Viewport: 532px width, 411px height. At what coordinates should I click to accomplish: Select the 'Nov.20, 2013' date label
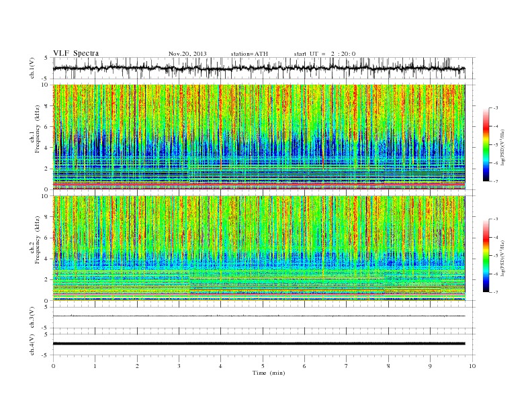[187, 54]
